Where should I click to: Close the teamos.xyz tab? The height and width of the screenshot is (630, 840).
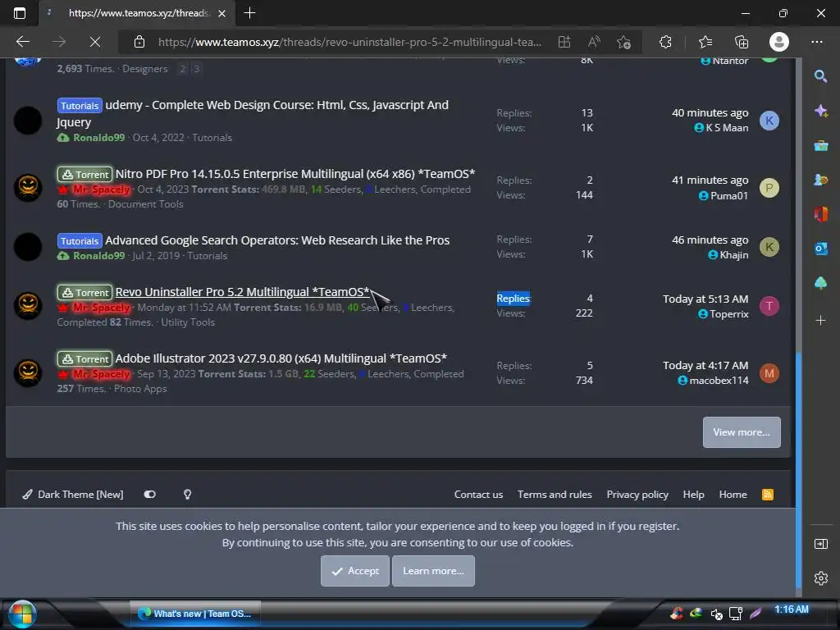click(221, 13)
